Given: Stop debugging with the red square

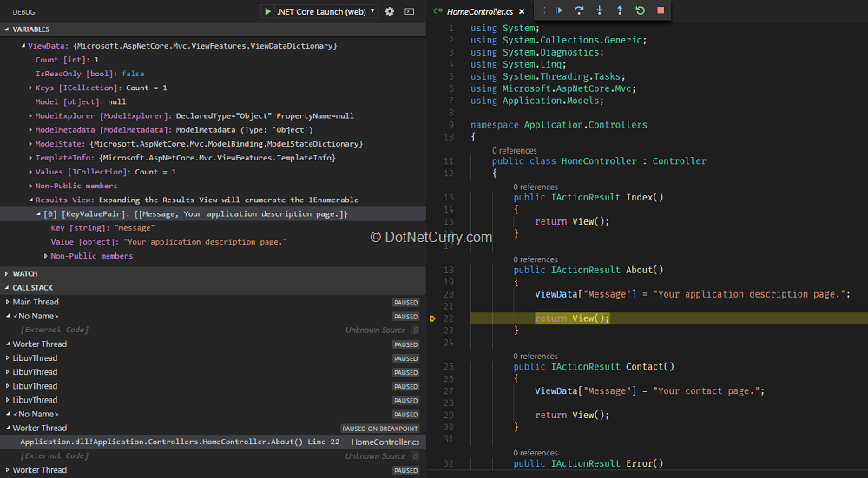Looking at the screenshot, I should (x=661, y=10).
